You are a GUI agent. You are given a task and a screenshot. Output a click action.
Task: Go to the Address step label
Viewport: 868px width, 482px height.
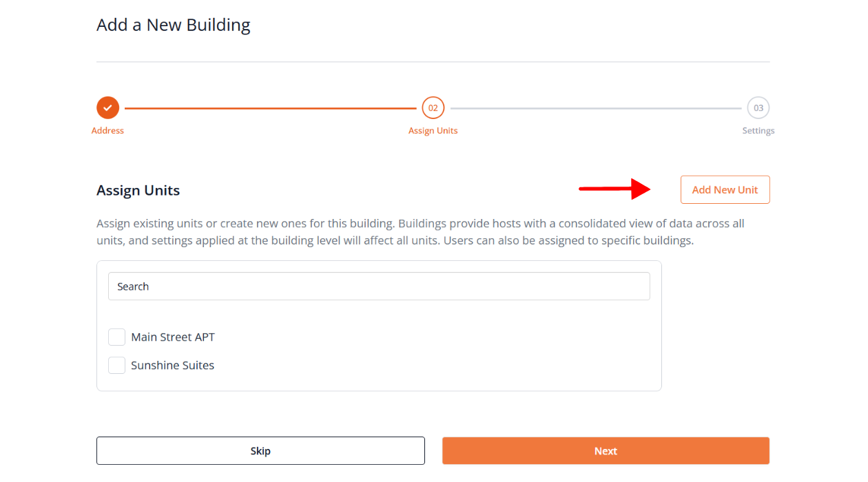click(107, 131)
